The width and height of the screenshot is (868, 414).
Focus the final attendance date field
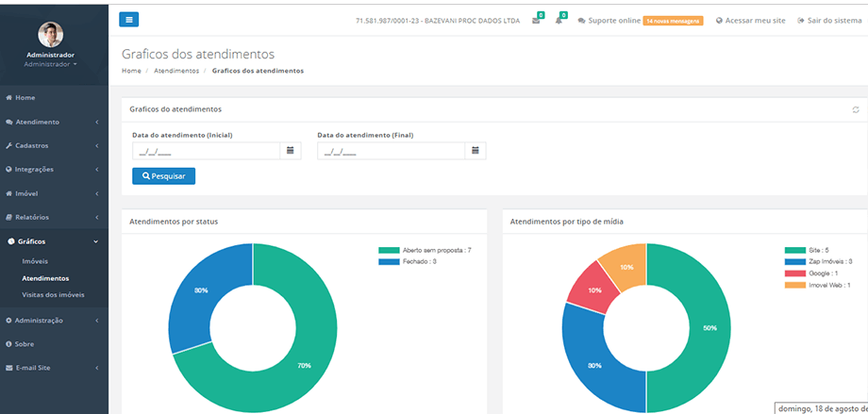392,151
